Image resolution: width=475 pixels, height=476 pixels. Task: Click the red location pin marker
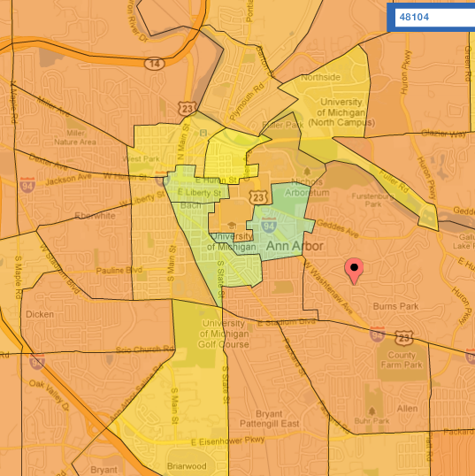pos(354,271)
